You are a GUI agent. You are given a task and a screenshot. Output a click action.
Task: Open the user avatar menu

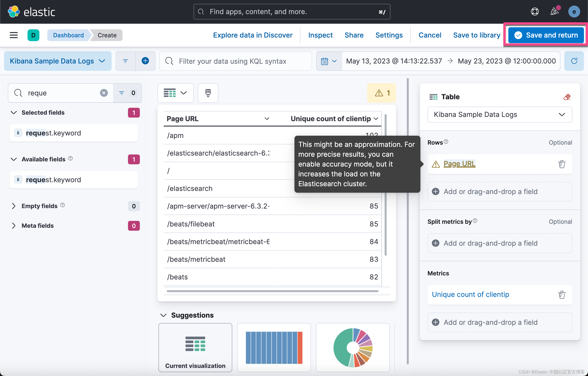[574, 11]
